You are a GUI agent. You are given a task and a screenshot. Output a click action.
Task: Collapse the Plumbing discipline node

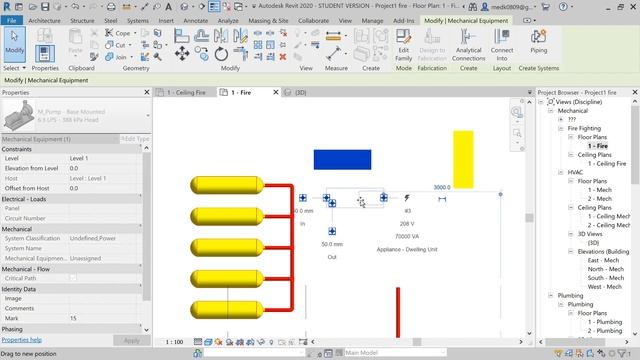point(551,296)
